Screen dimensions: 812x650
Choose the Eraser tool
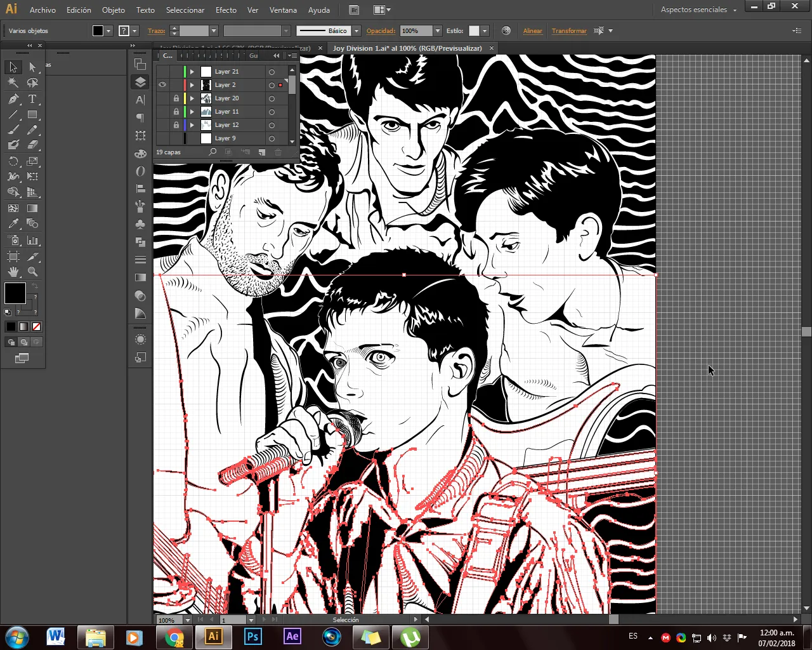pyautogui.click(x=32, y=145)
